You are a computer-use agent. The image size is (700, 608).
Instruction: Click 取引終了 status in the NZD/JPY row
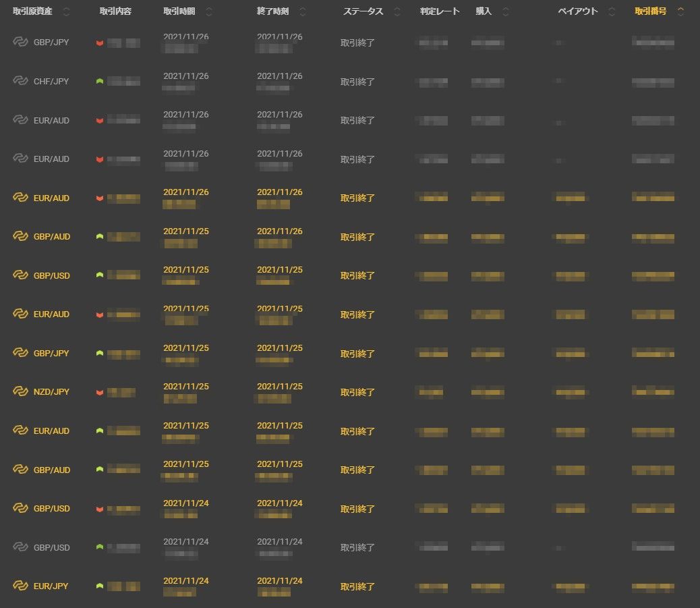point(357,392)
